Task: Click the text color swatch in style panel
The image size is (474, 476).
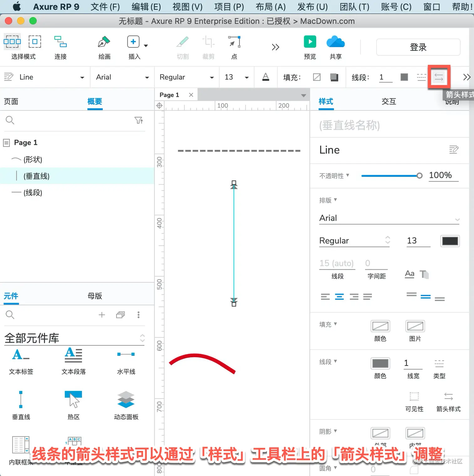Action: pos(450,241)
